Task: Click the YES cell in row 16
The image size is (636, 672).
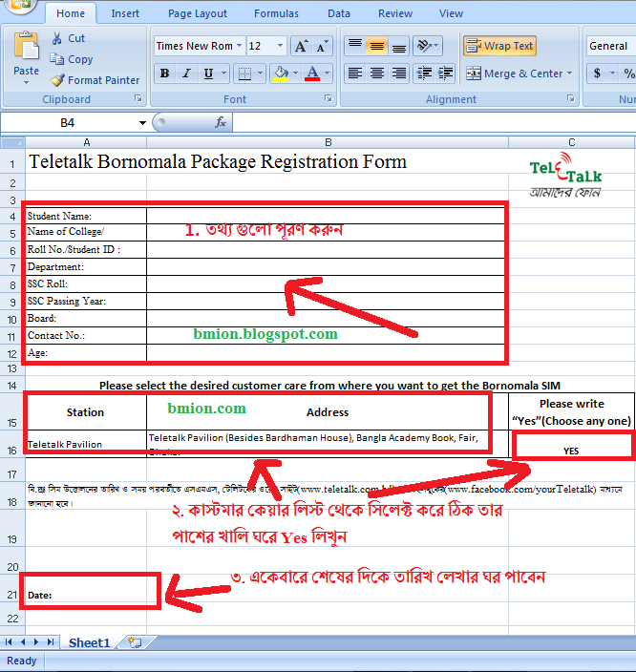Action: 571,444
